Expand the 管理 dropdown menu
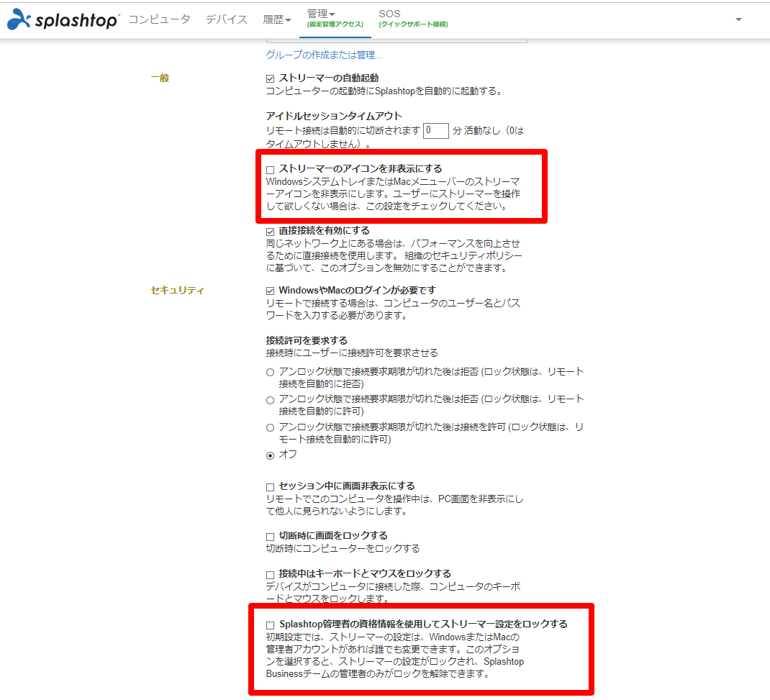 pos(335,19)
